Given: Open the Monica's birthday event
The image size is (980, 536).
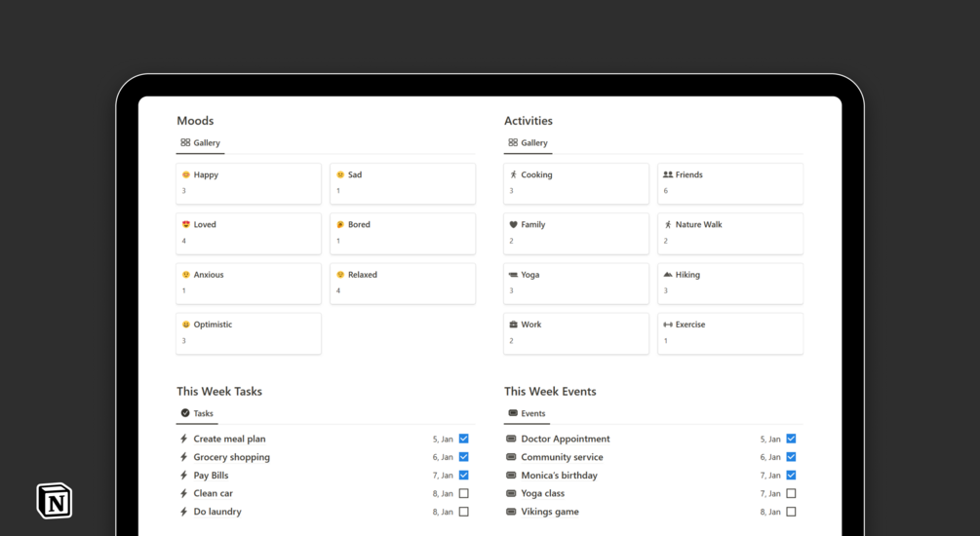Looking at the screenshot, I should (559, 475).
